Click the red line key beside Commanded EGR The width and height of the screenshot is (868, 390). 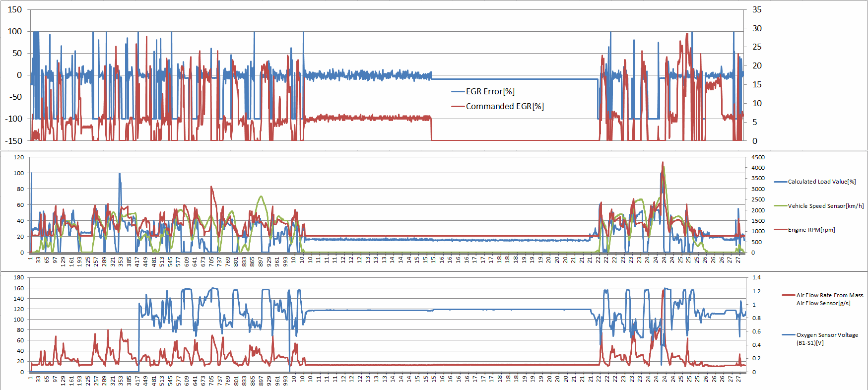coord(458,107)
